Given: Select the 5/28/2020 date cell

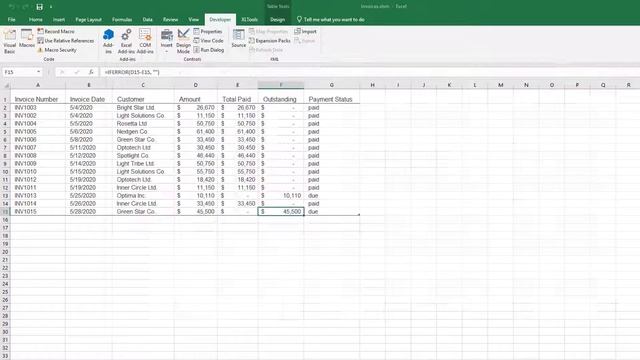Looking at the screenshot, I should 89,211.
